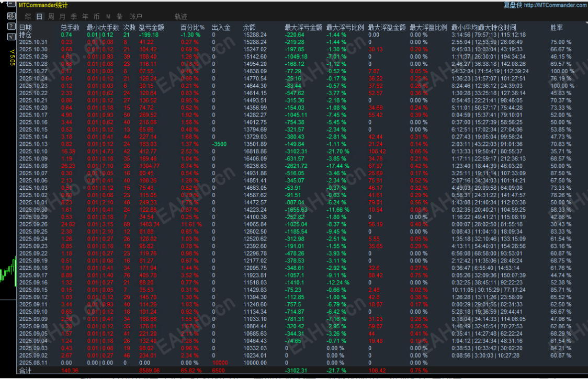The height and width of the screenshot is (379, 588).
Task: Switch to the 季 quarterly tab
Action: 74,17
